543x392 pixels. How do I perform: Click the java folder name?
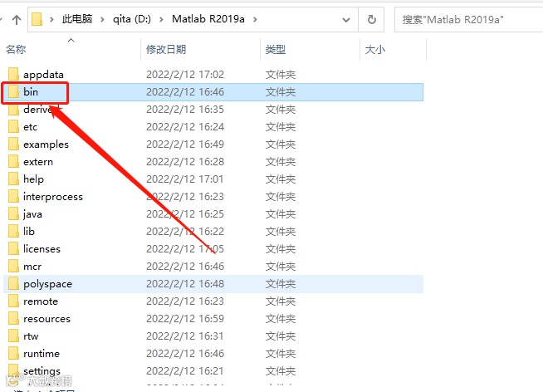point(32,214)
